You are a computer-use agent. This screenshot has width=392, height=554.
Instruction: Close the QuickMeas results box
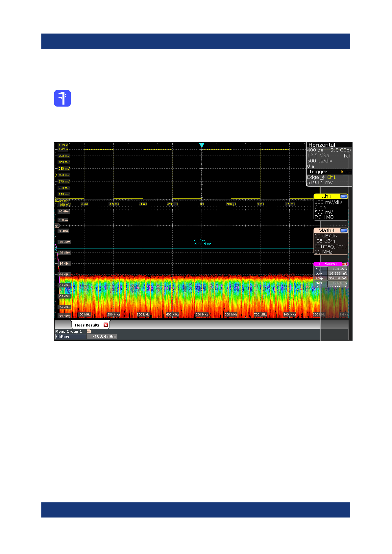344,264
